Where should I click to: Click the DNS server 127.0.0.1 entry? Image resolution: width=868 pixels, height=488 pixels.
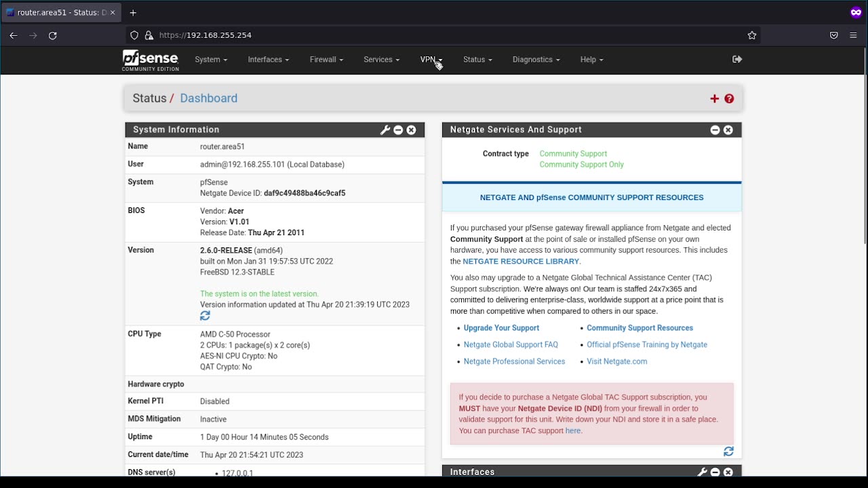(x=237, y=472)
